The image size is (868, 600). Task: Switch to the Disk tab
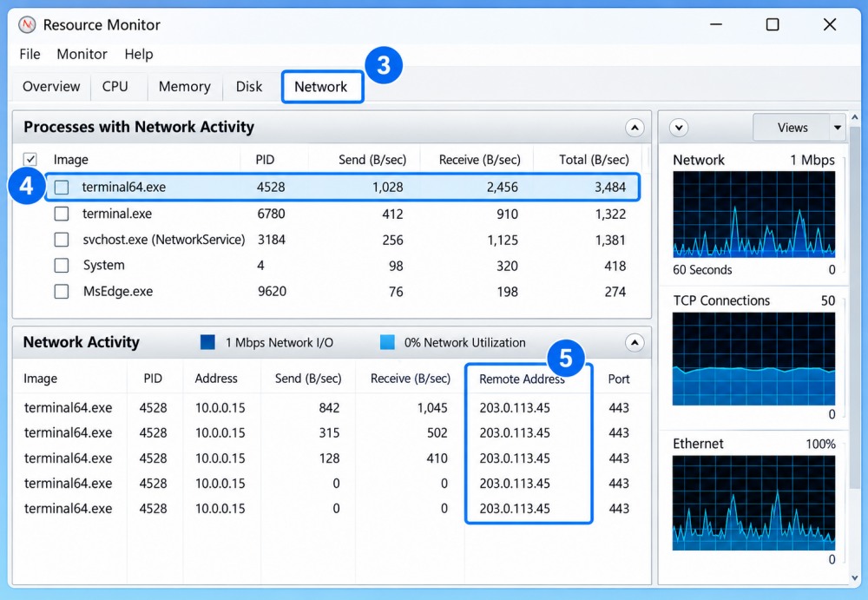point(249,87)
